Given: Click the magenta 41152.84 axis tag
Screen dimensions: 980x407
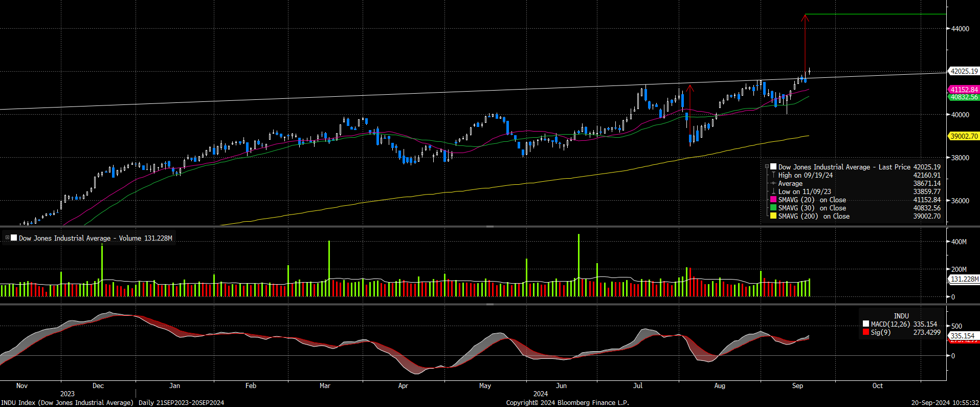Looking at the screenshot, I should [964, 90].
